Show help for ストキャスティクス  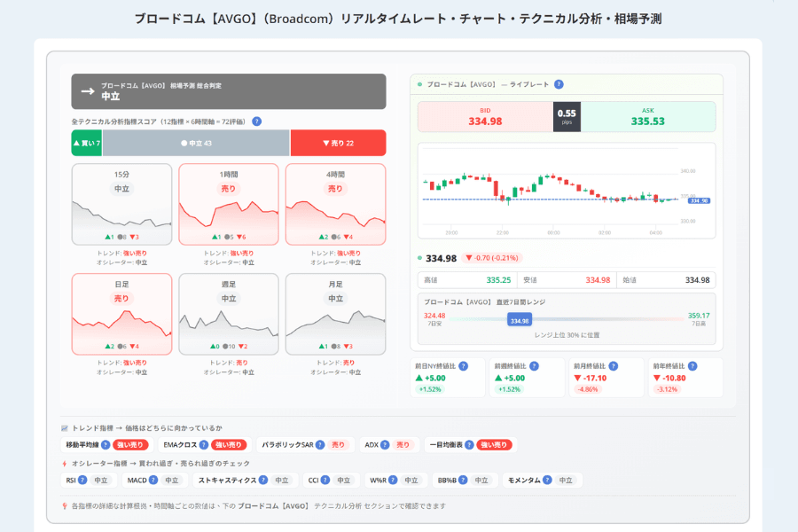click(263, 480)
